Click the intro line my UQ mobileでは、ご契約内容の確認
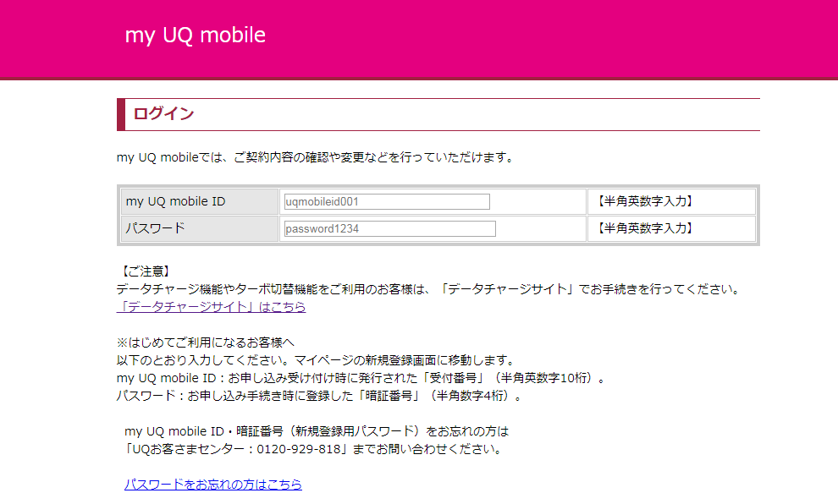Screen dimensions: 838x504 pyautogui.click(x=316, y=157)
